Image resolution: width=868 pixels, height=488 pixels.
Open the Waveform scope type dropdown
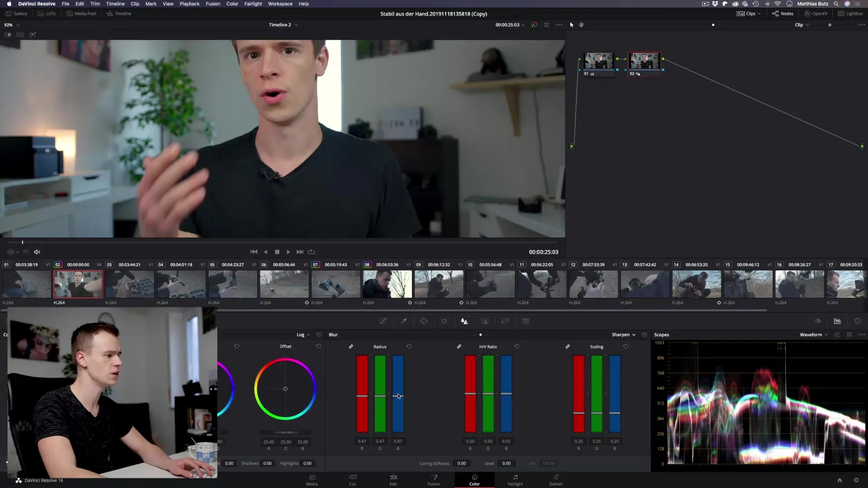point(814,335)
